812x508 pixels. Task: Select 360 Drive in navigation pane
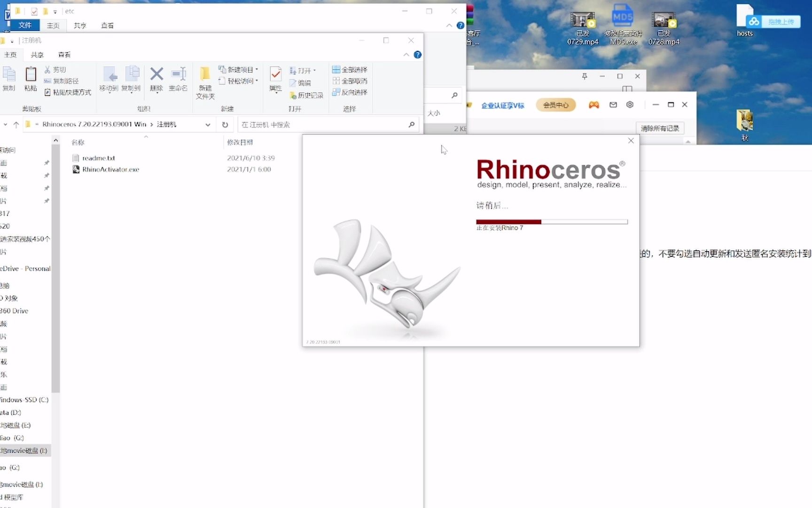pyautogui.click(x=14, y=311)
